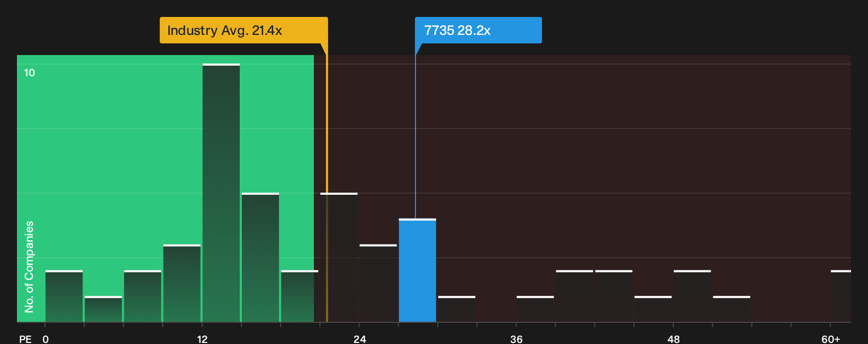Click the tallest bar at 10 companies
The width and height of the screenshot is (868, 344).
point(221,193)
